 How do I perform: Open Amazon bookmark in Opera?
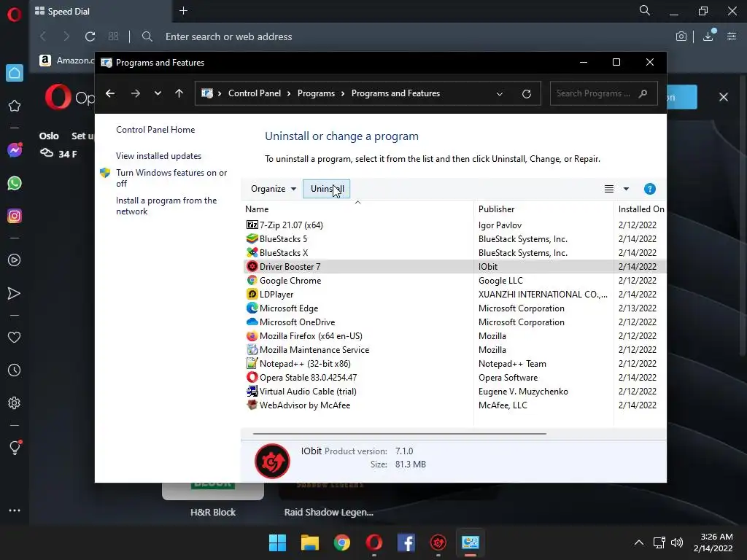coord(66,61)
